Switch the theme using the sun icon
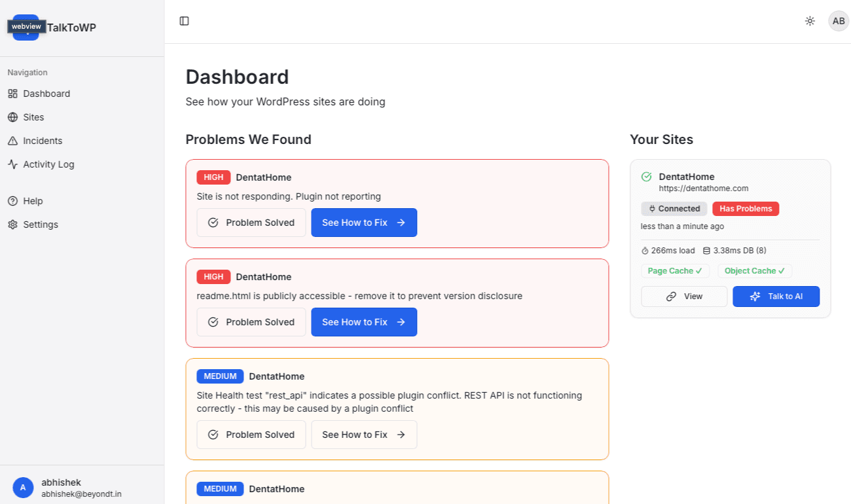The width and height of the screenshot is (851, 504). tap(810, 21)
